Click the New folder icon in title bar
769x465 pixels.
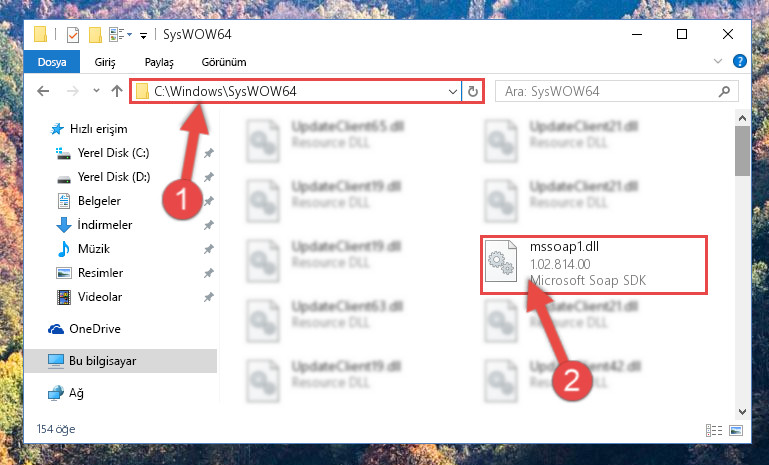(x=95, y=35)
